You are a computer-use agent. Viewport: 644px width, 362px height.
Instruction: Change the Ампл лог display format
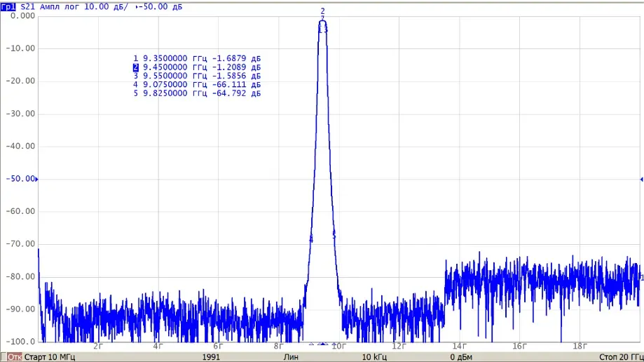(x=60, y=7)
